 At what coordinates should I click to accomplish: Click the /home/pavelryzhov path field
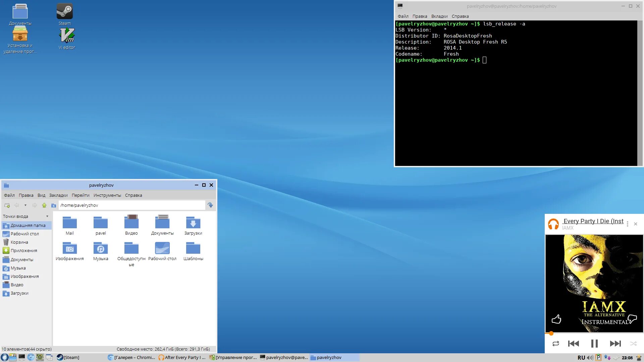pyautogui.click(x=131, y=205)
